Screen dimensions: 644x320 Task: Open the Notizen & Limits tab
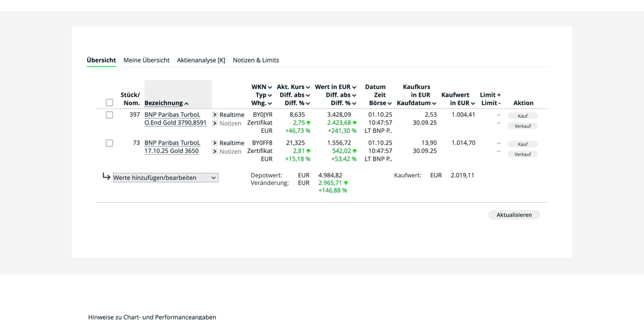pos(256,60)
